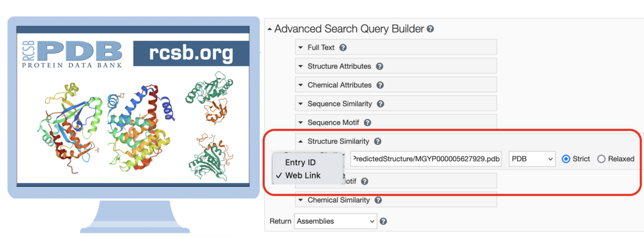The height and width of the screenshot is (237, 644).
Task: Open the Return Assemblies dropdown
Action: click(336, 222)
